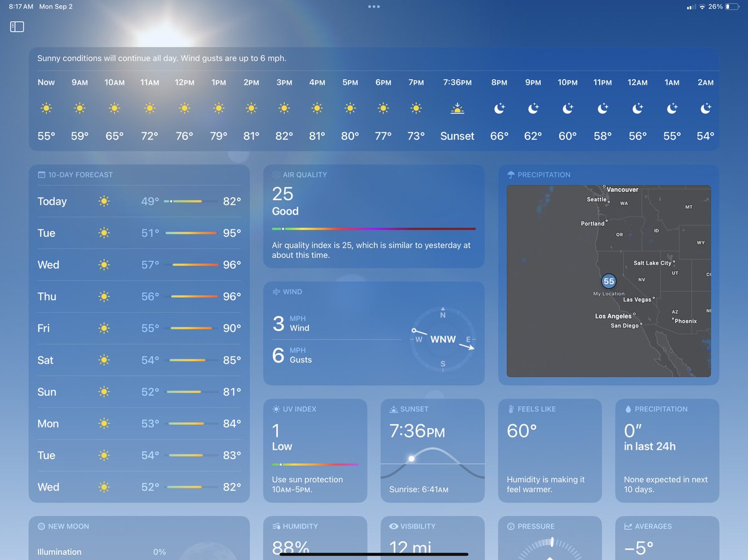Tap the 'Sunrise: 6:41AM' label
This screenshot has height=560, width=748.
pos(419,490)
